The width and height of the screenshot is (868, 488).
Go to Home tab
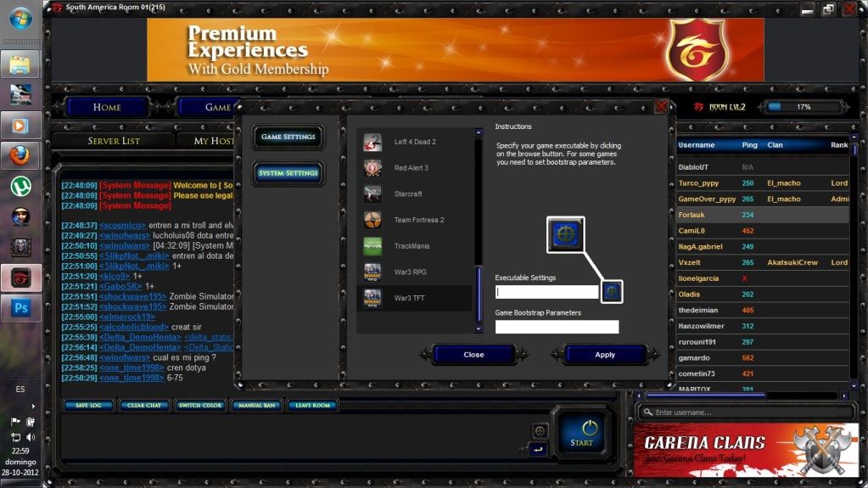(107, 107)
